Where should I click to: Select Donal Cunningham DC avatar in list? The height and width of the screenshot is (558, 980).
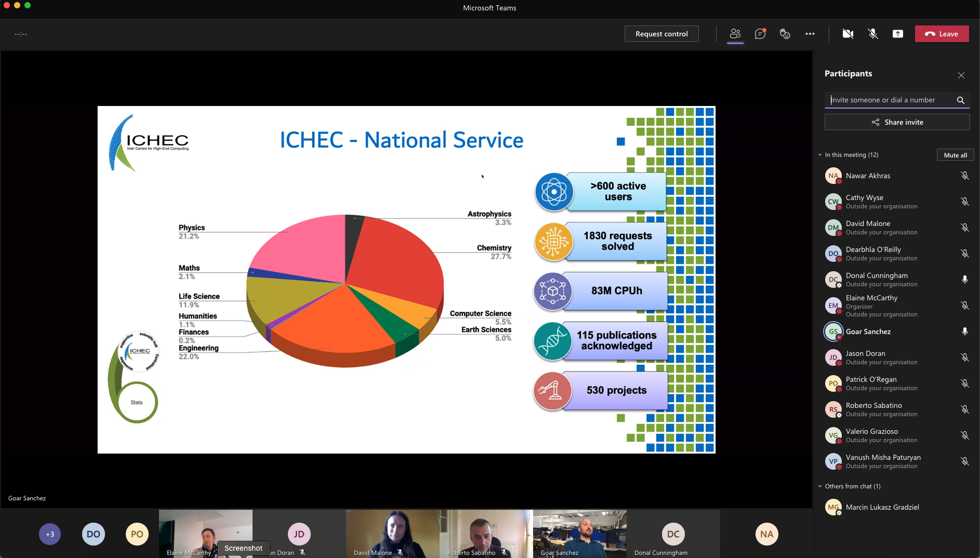click(x=833, y=280)
